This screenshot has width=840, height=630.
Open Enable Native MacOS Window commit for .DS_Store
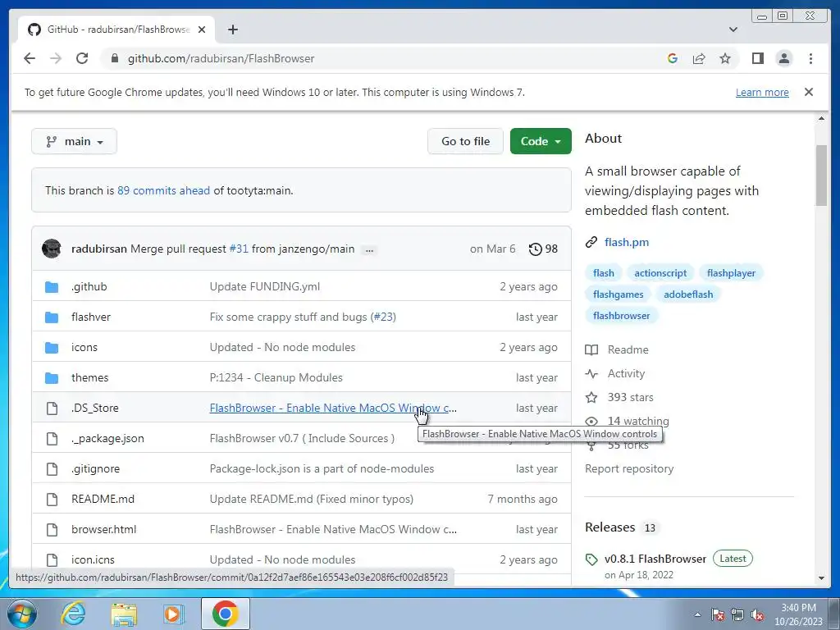click(333, 409)
